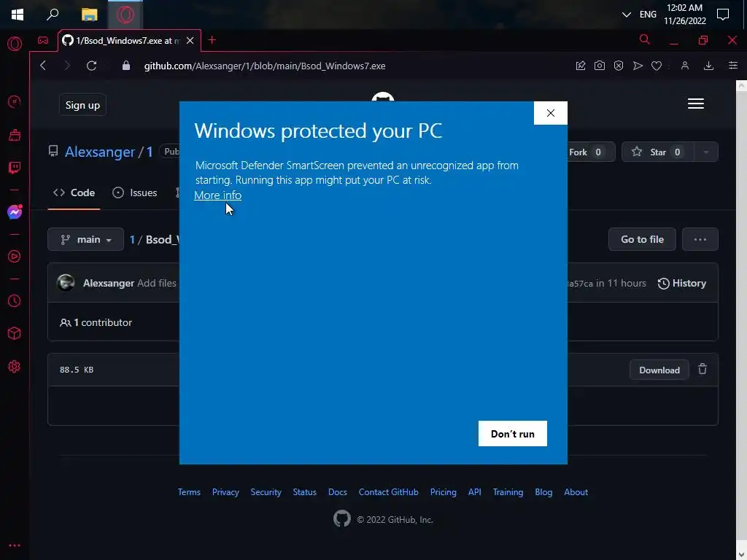Open GX Cleaner in the sidebar
The image size is (747, 560).
[15, 135]
